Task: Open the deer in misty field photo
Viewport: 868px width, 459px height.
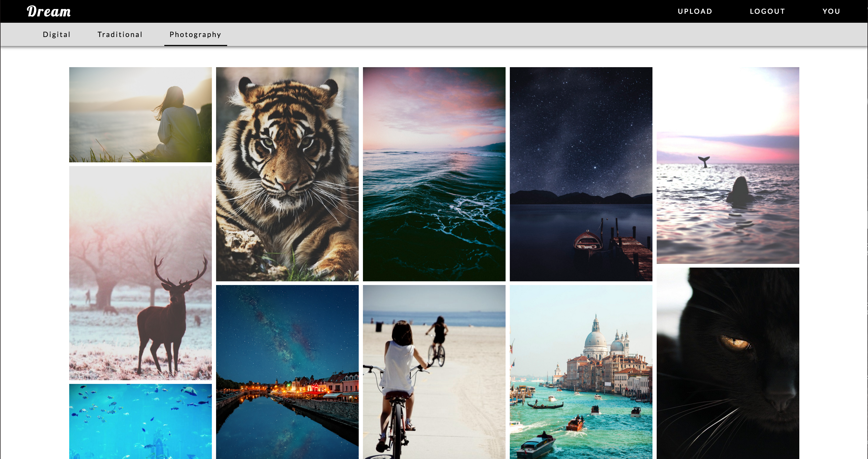Action: (x=141, y=273)
